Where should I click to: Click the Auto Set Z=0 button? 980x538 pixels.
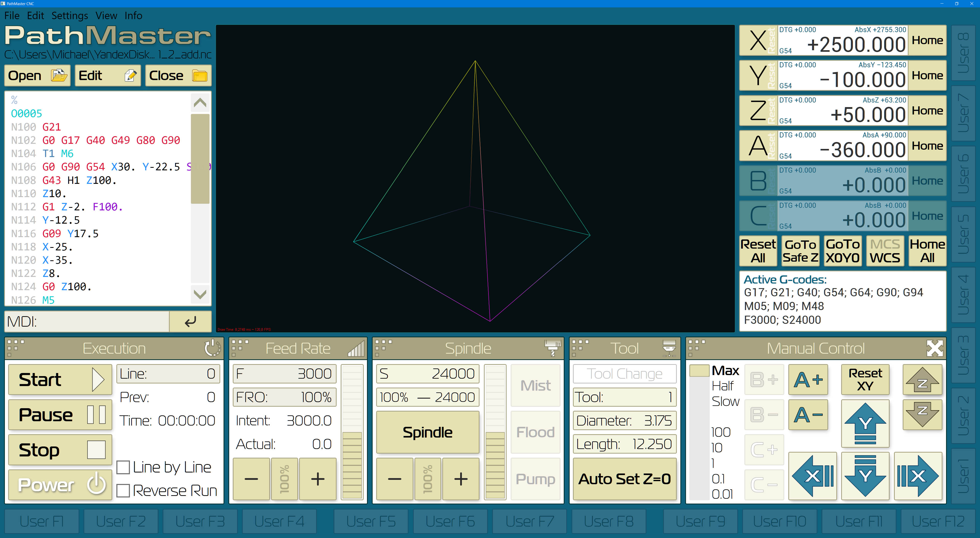[x=624, y=479]
